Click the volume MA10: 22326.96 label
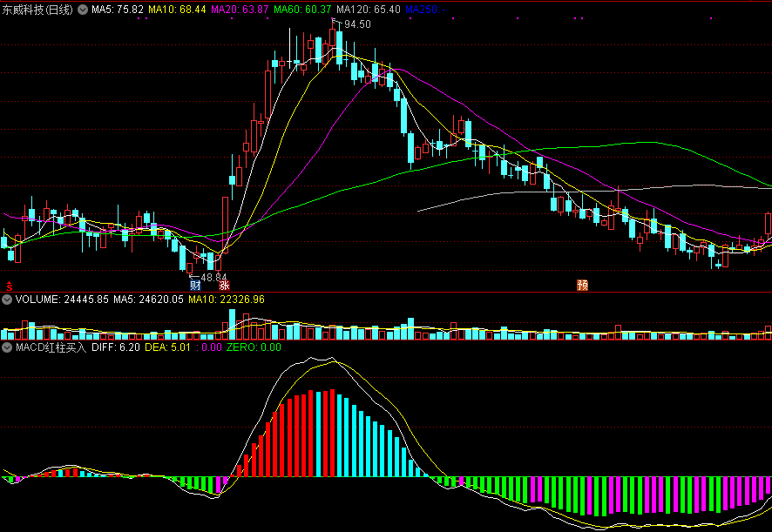The image size is (772, 532). tap(227, 300)
